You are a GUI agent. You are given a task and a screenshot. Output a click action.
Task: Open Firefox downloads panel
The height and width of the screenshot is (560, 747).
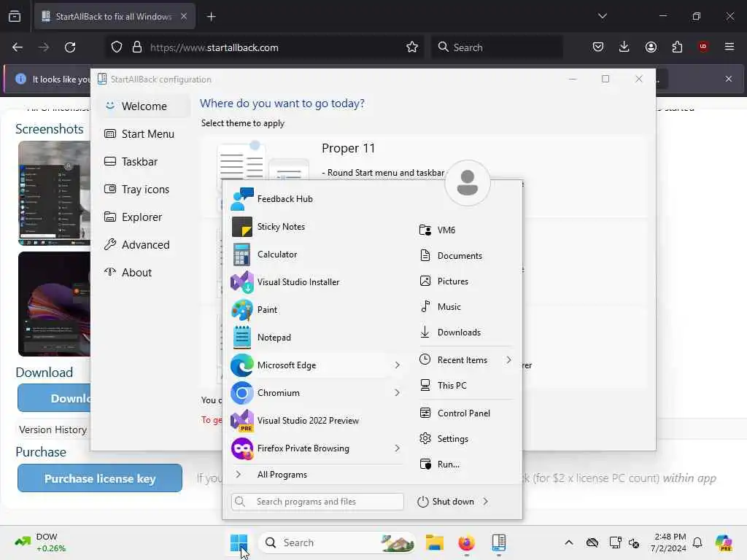[624, 47]
